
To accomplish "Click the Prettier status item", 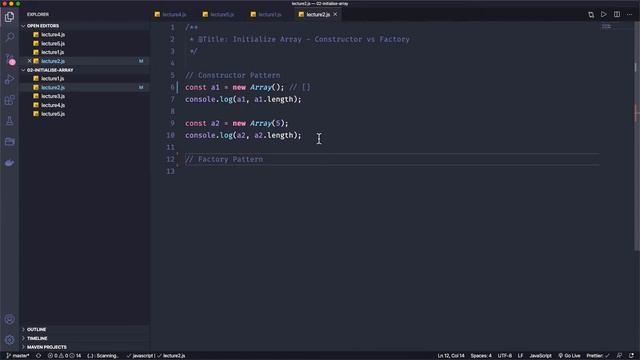I will (x=598, y=356).
